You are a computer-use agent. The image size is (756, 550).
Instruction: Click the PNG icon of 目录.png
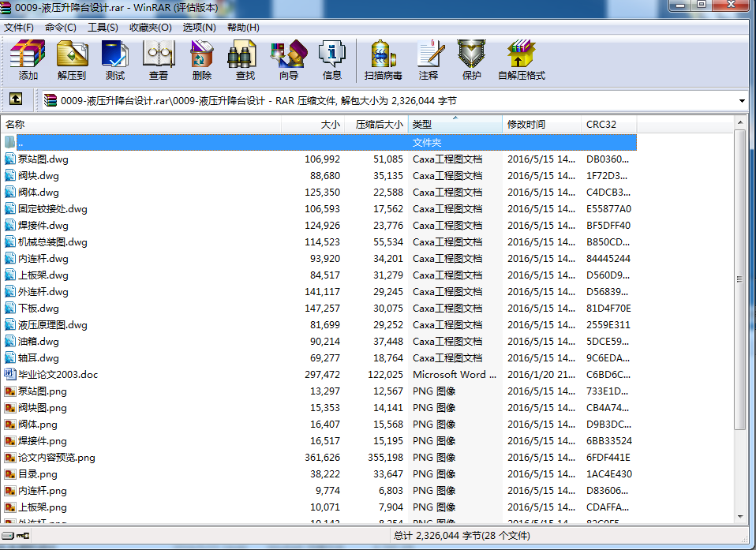(9, 473)
